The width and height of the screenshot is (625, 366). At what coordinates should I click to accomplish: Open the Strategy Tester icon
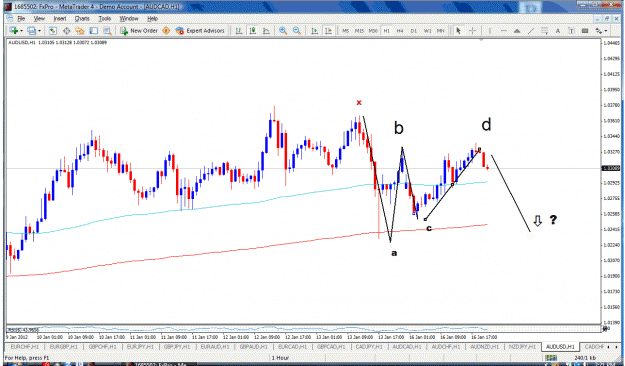[x=107, y=31]
